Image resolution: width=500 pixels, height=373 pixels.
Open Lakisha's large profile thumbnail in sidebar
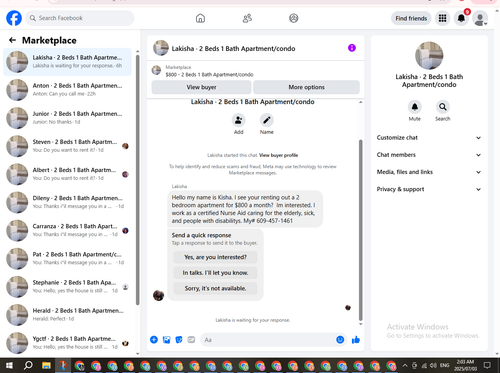(429, 56)
